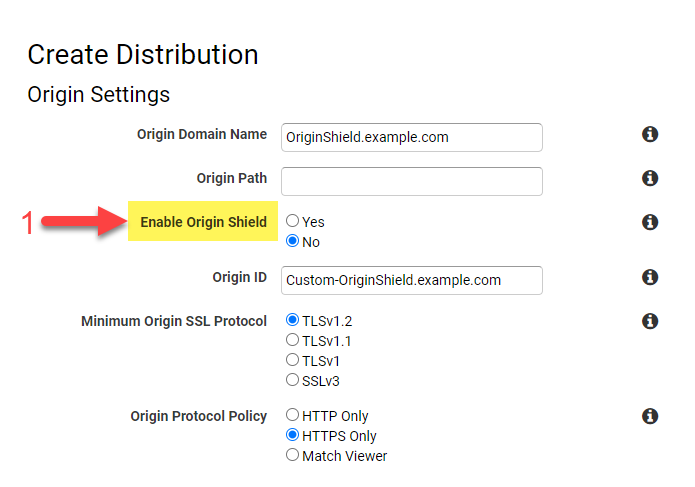Click the Origin ID text field
The image size is (695, 487).
[412, 280]
